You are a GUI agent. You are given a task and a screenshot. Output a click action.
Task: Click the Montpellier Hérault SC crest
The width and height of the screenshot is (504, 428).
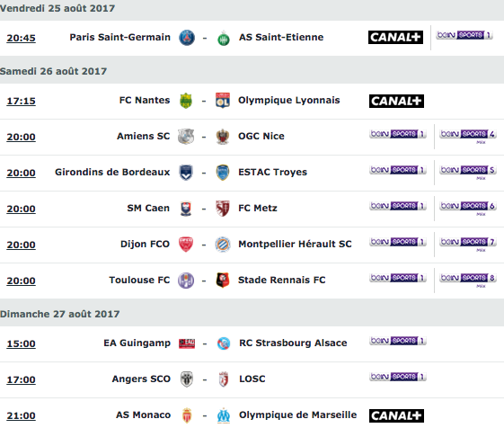coord(223,245)
